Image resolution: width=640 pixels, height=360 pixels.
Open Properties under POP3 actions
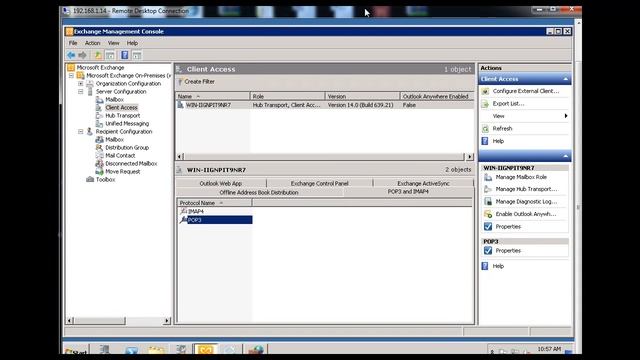[x=508, y=251]
